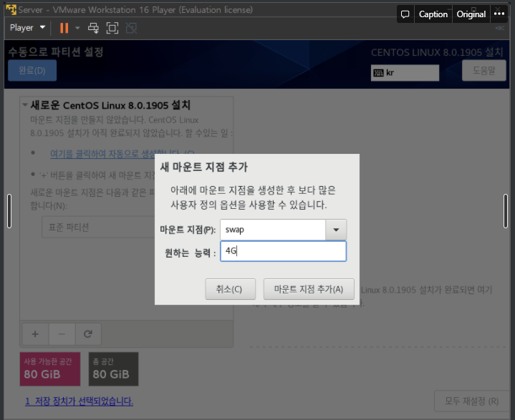
Task: Click the 완료(D) done button
Action: point(32,70)
